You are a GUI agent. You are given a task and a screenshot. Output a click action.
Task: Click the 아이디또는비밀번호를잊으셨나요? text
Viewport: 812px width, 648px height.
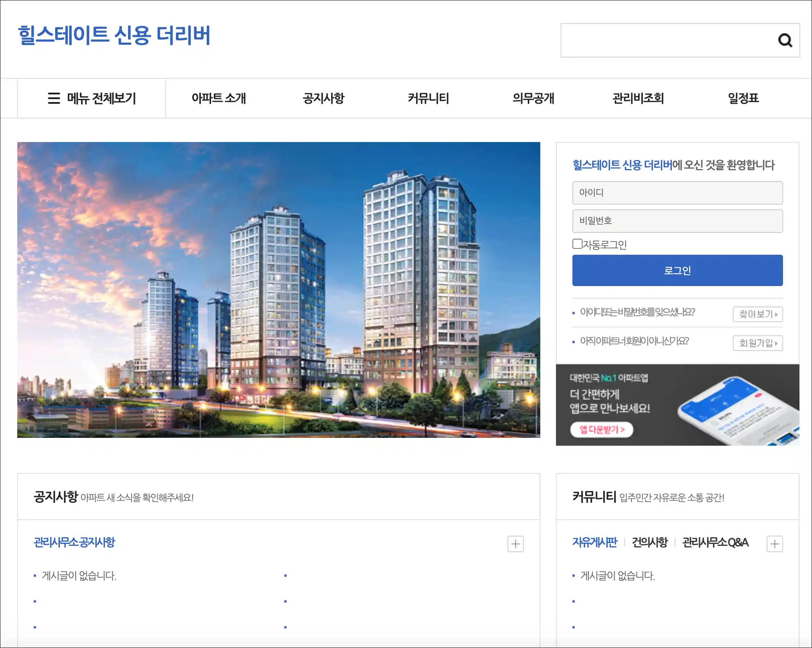click(637, 312)
